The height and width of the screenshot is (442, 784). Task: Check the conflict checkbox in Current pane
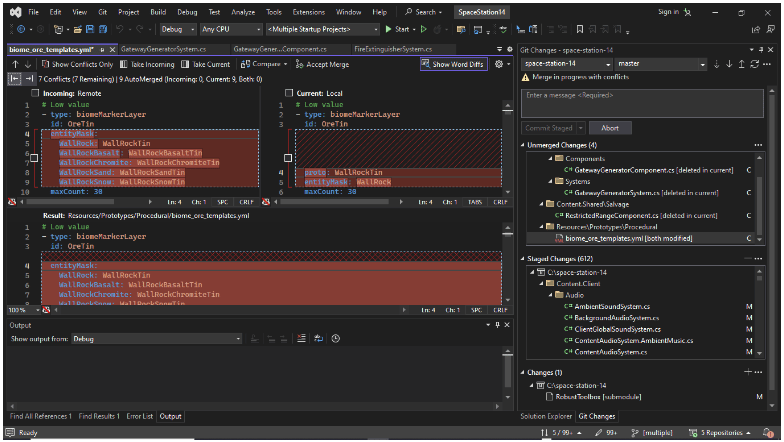[288, 158]
